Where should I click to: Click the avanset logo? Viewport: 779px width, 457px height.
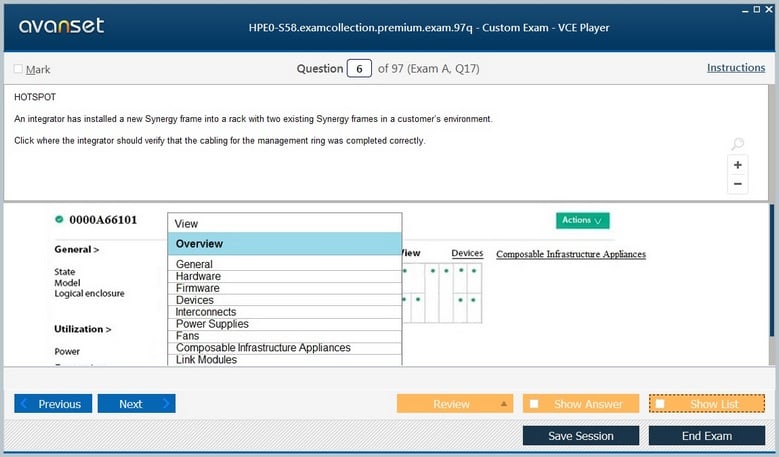tap(61, 25)
